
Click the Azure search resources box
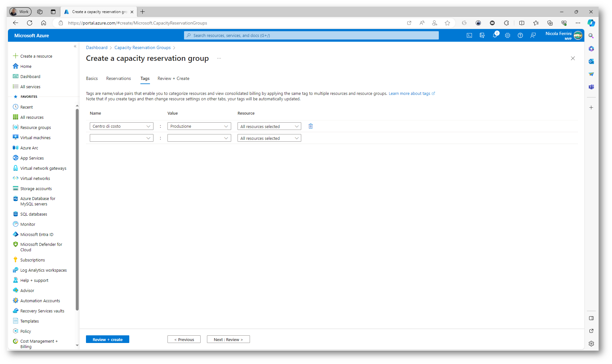point(311,35)
